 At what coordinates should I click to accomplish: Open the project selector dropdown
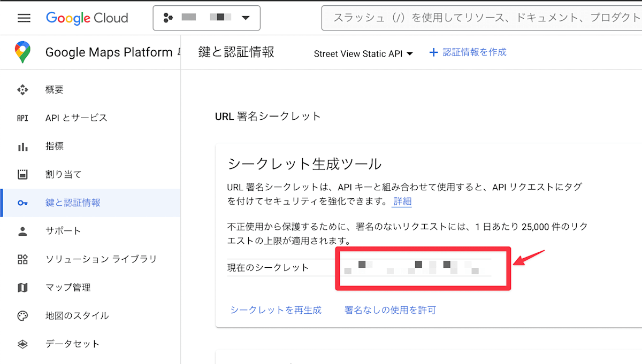[x=207, y=18]
